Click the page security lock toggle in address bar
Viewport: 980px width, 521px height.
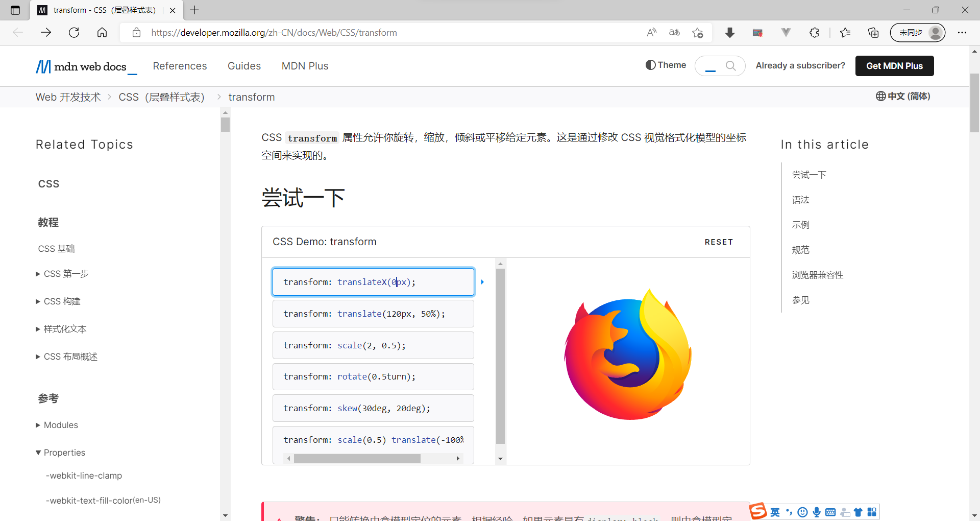(136, 32)
